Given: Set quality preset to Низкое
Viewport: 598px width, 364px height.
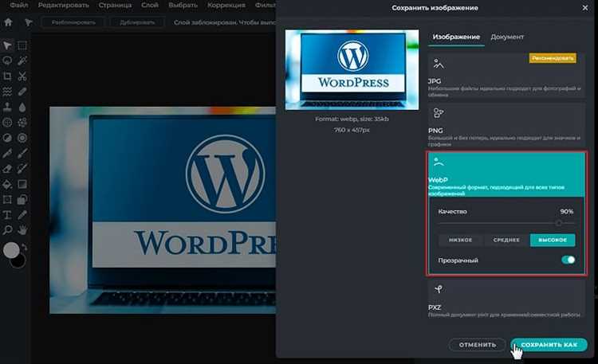Looking at the screenshot, I should (x=461, y=240).
